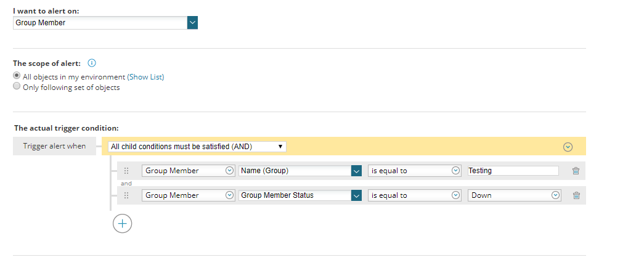Delete the Name (Group) condition row
Image resolution: width=644 pixels, height=257 pixels.
576,171
